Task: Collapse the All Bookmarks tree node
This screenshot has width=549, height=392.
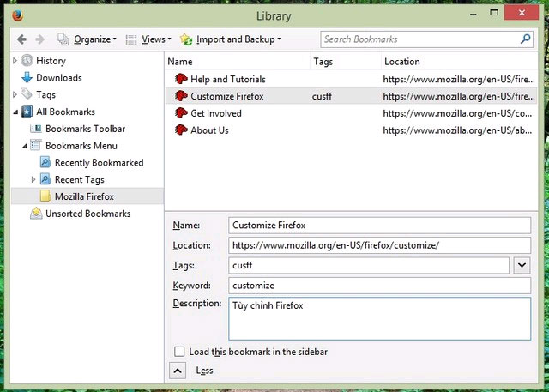Action: point(15,112)
